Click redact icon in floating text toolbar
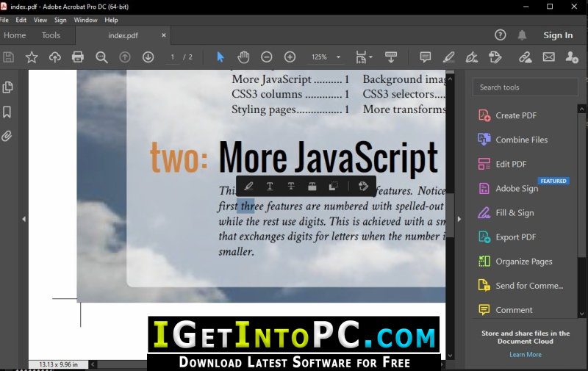 (312, 187)
